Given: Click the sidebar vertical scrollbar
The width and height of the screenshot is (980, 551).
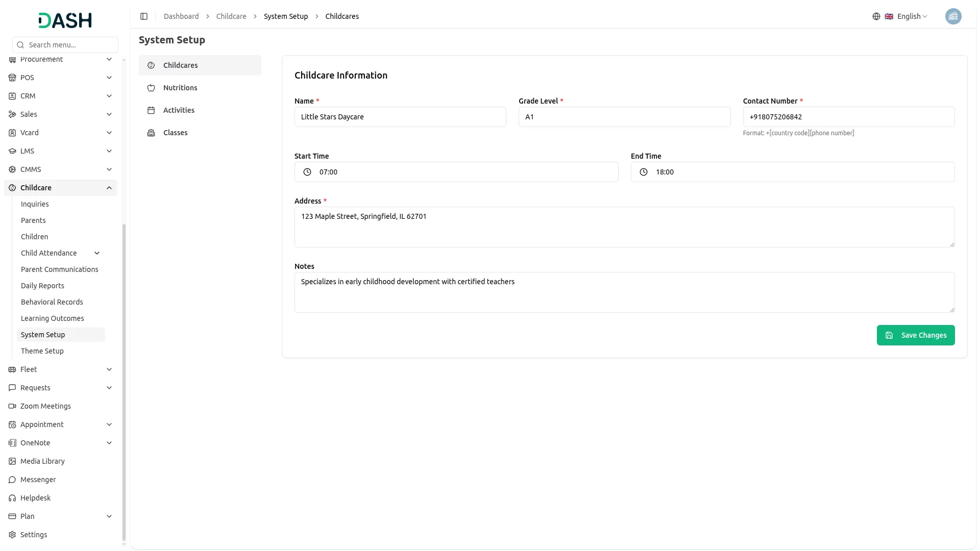Looking at the screenshot, I should (124, 383).
